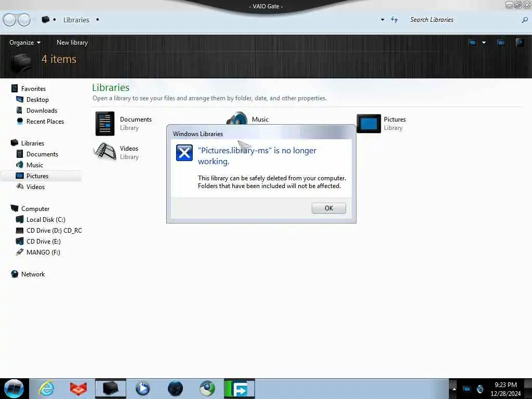Click the Search Libraries field
532x399 pixels.
coord(463,20)
